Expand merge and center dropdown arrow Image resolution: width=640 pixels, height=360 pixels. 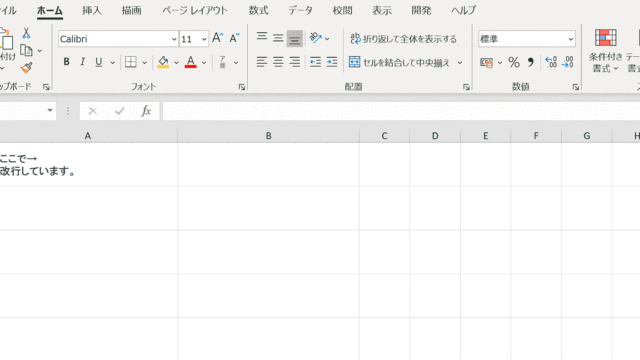(x=460, y=62)
